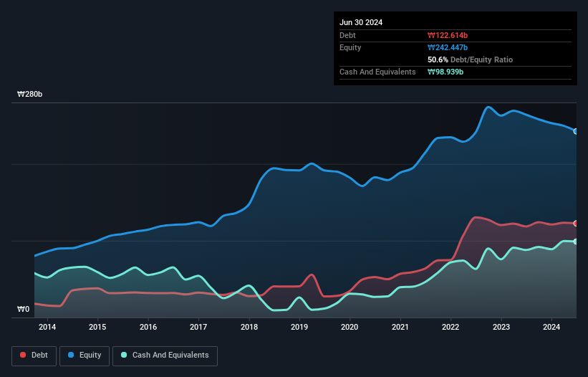Click the 50.6% Debt/Equity Ratio text
The width and height of the screenshot is (588, 377).
(x=470, y=59)
